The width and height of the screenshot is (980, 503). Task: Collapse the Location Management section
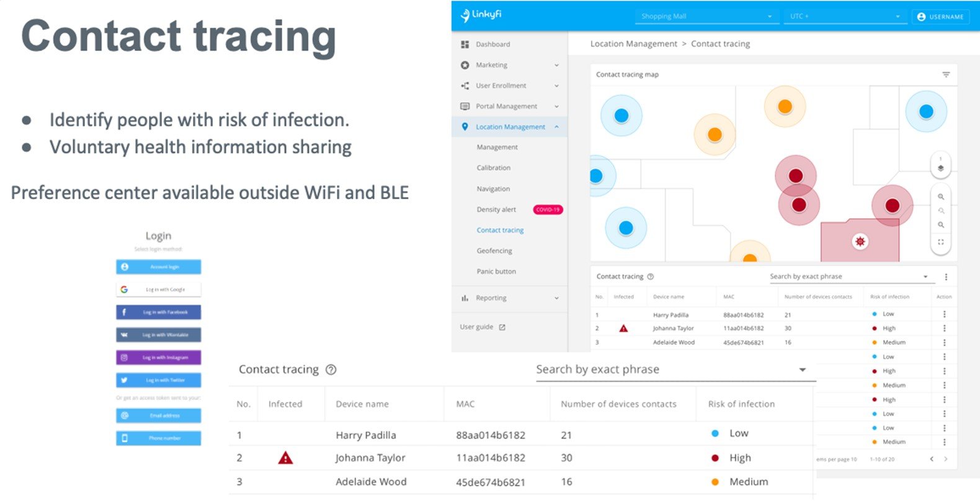[556, 127]
